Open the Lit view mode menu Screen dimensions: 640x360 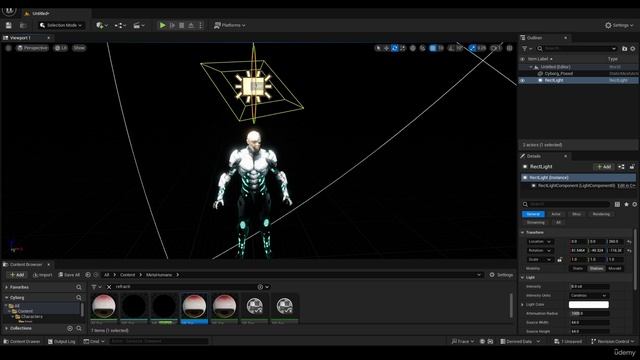point(61,48)
